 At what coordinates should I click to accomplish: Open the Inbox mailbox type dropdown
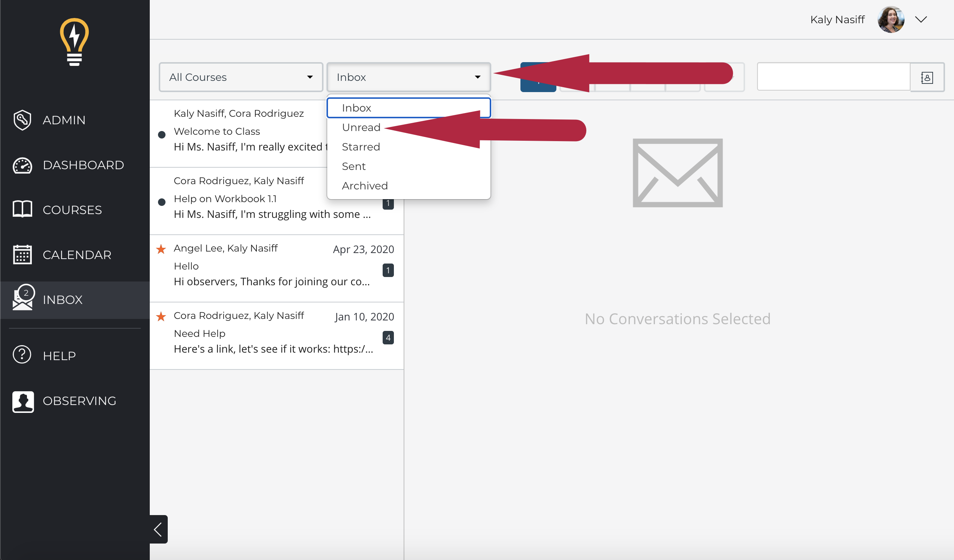pos(408,77)
